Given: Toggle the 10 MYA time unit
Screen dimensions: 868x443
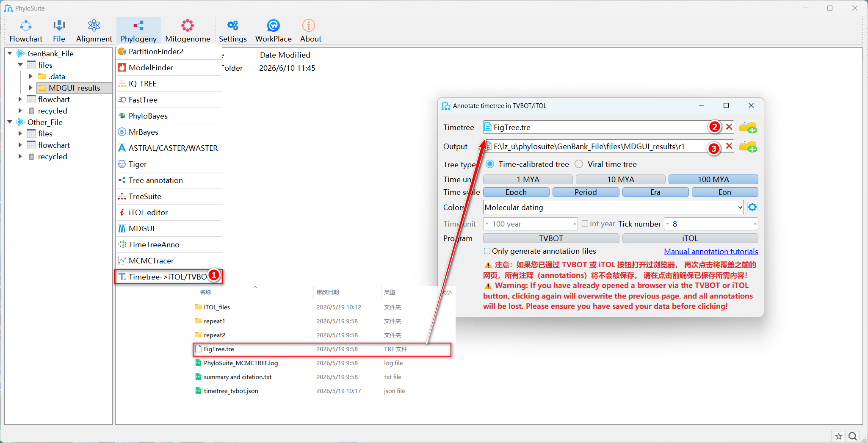Looking at the screenshot, I should click(x=621, y=180).
